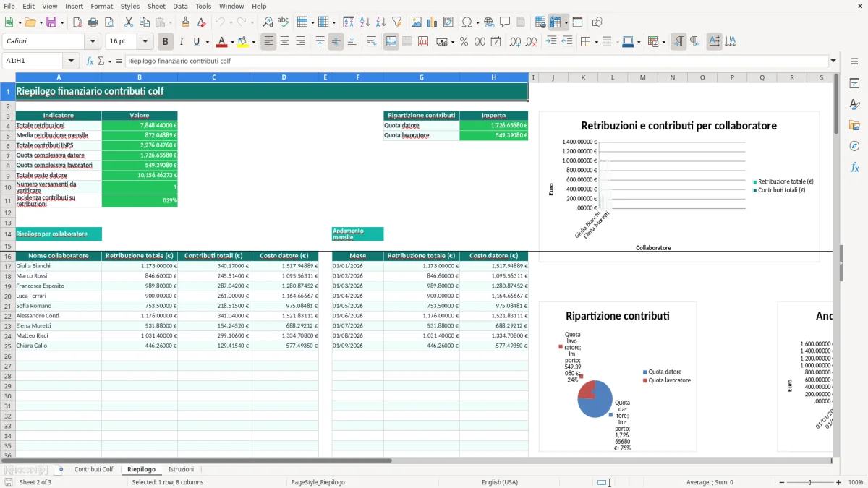
Task: Select row header 17
Action: pyautogui.click(x=8, y=266)
